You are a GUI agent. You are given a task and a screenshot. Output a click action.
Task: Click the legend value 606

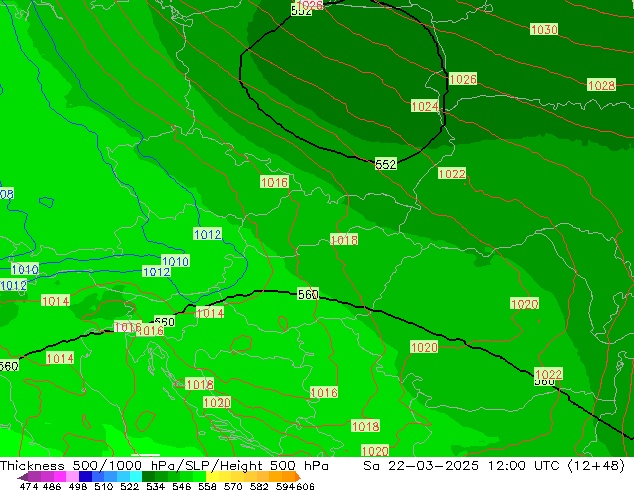click(x=304, y=486)
